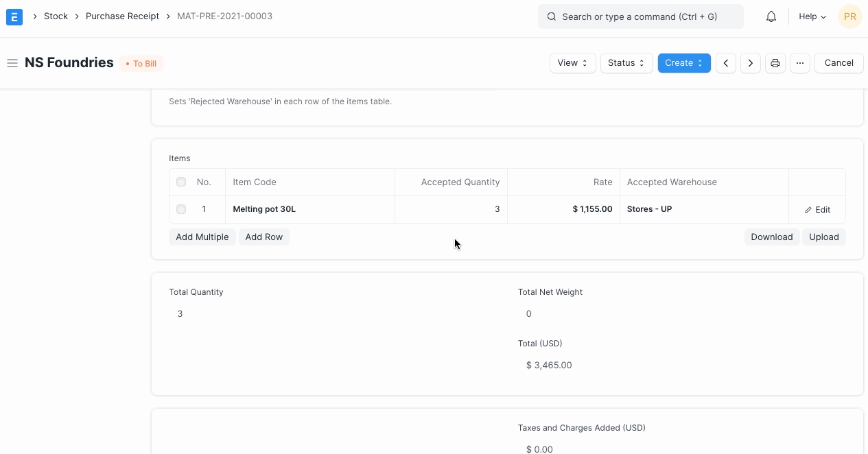Open the Help menu
Image resolution: width=868 pixels, height=454 pixels.
point(812,16)
